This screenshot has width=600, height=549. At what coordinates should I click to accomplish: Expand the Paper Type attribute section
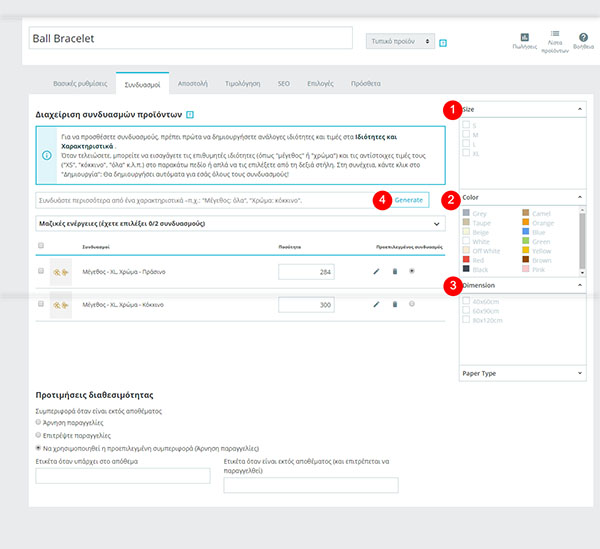pos(522,373)
